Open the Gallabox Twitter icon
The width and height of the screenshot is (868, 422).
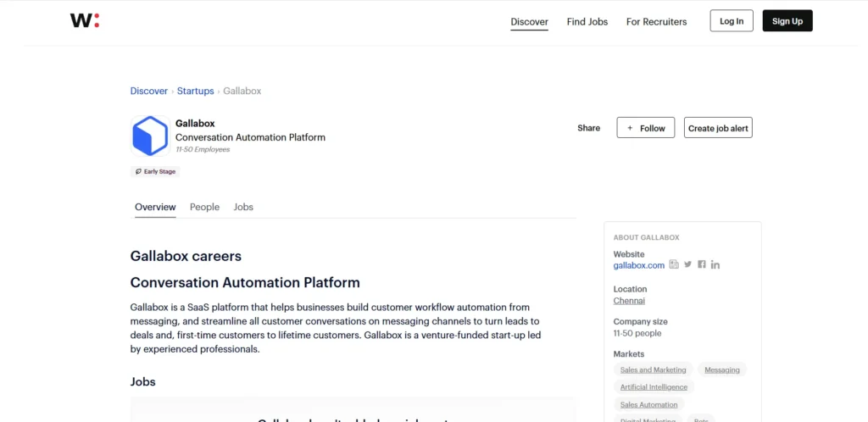(x=687, y=264)
